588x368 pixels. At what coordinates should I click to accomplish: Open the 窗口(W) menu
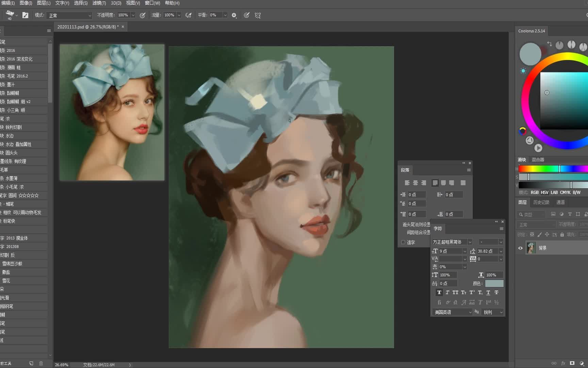coord(152,3)
